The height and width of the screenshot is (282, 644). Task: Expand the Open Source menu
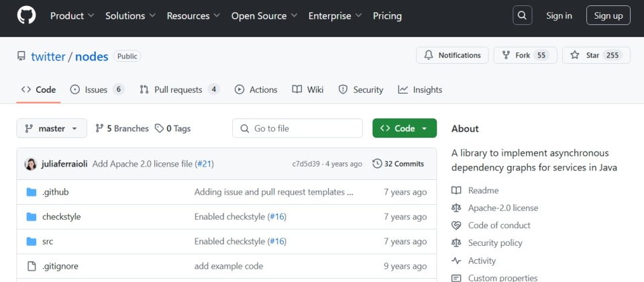point(264,15)
